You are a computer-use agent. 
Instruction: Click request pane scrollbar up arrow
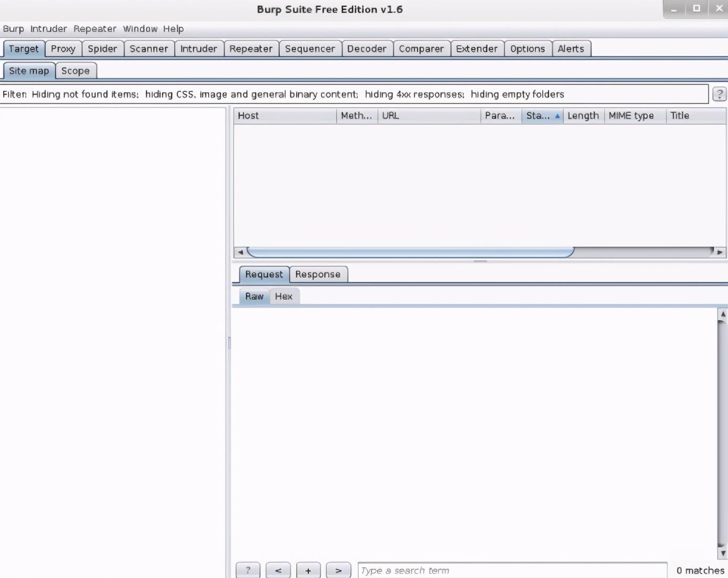click(723, 314)
